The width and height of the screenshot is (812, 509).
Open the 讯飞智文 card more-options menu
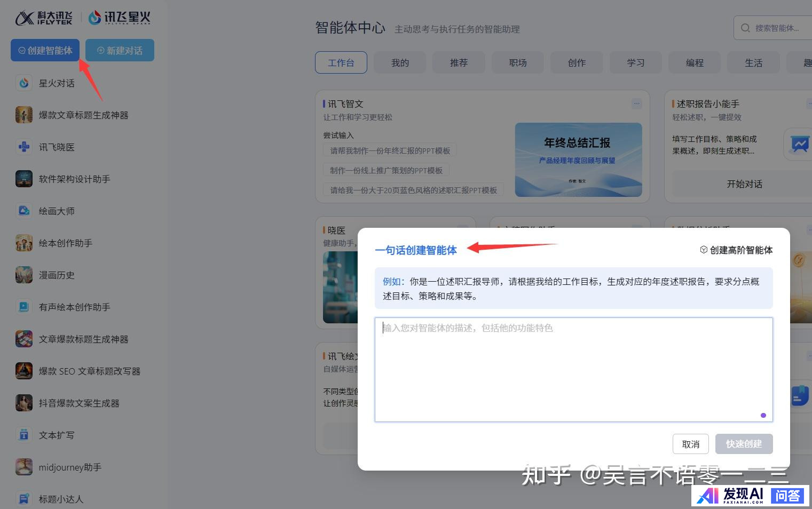(636, 104)
